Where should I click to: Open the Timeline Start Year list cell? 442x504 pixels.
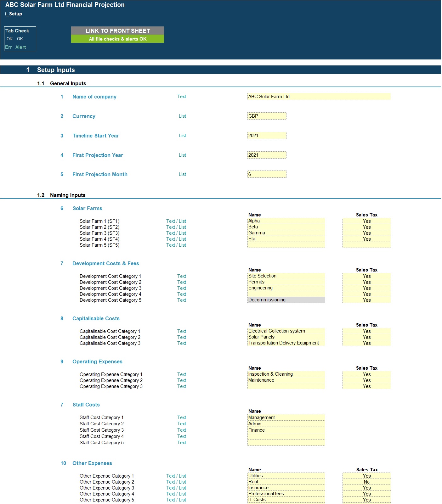[267, 136]
